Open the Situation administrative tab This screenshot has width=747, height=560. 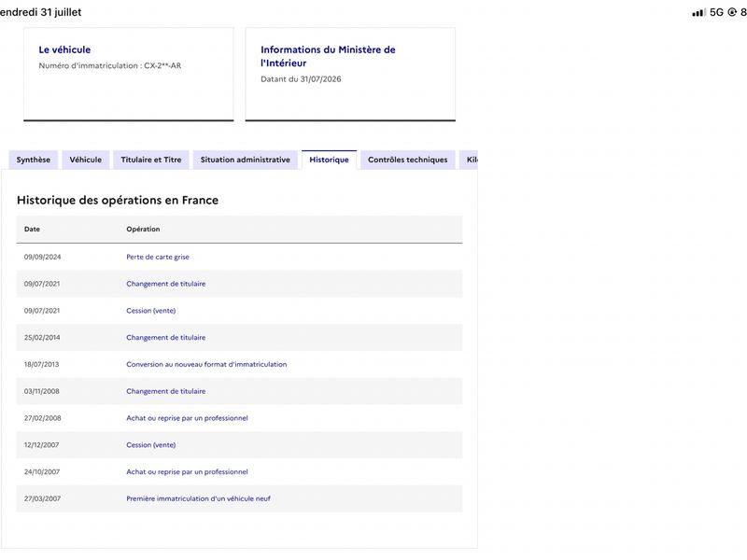coord(245,160)
